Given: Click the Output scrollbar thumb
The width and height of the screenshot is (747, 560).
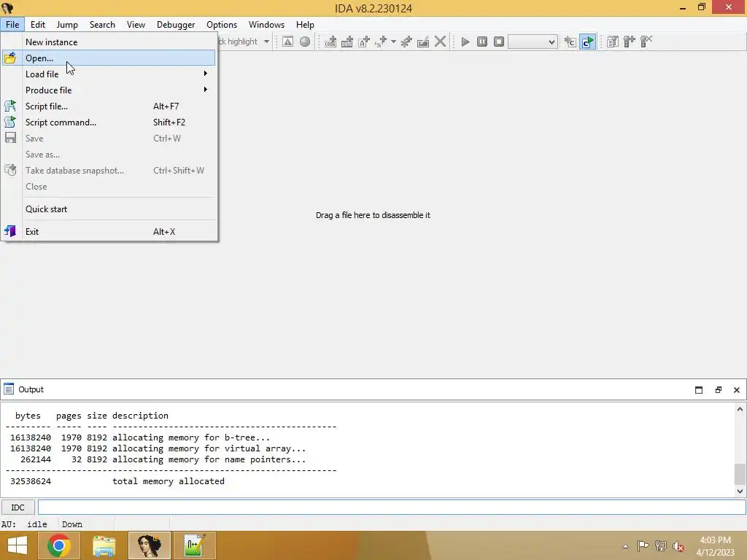Looking at the screenshot, I should click(740, 474).
